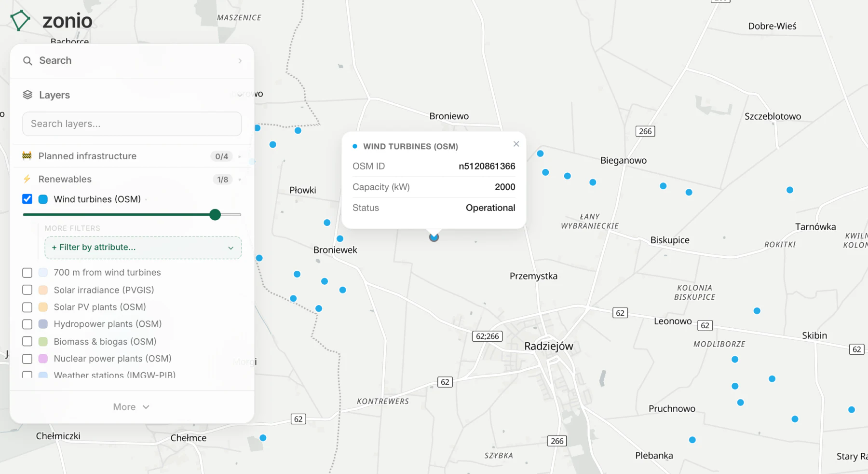The height and width of the screenshot is (474, 868).
Task: Open the Layers section header
Action: click(x=132, y=95)
